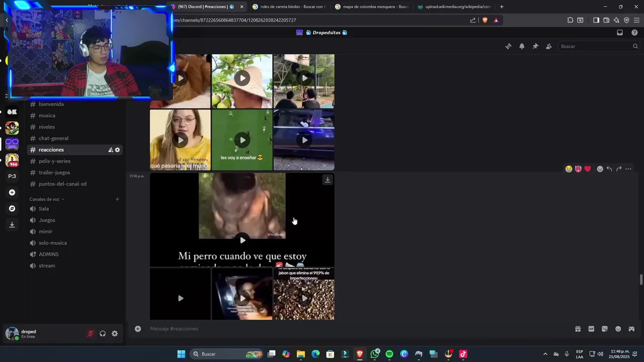Open the gift icon in message bar
The height and width of the screenshot is (362, 644).
pos(578,329)
